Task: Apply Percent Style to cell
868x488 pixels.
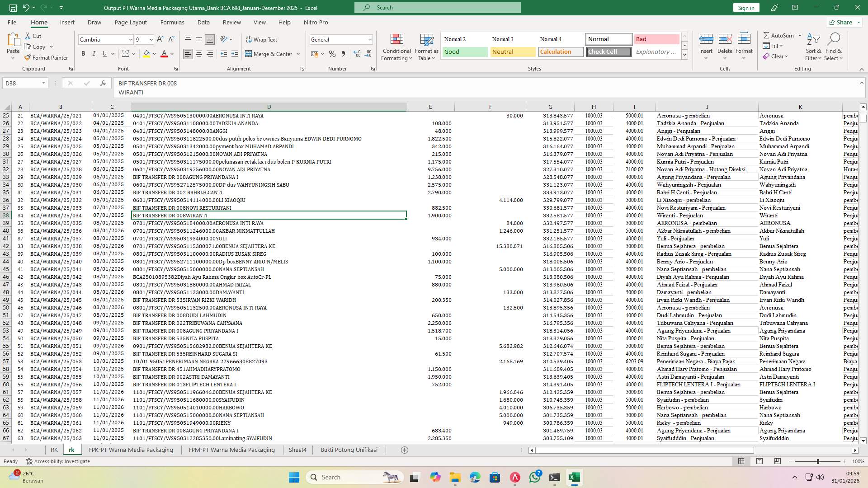Action: pos(332,54)
